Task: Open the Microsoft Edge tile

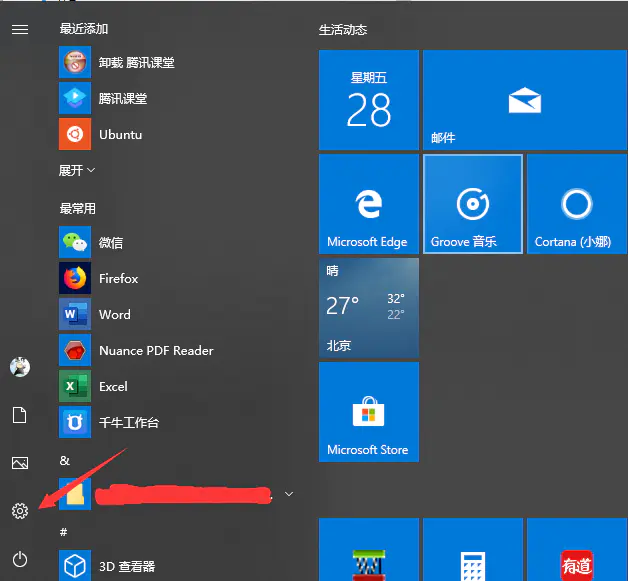Action: click(369, 204)
